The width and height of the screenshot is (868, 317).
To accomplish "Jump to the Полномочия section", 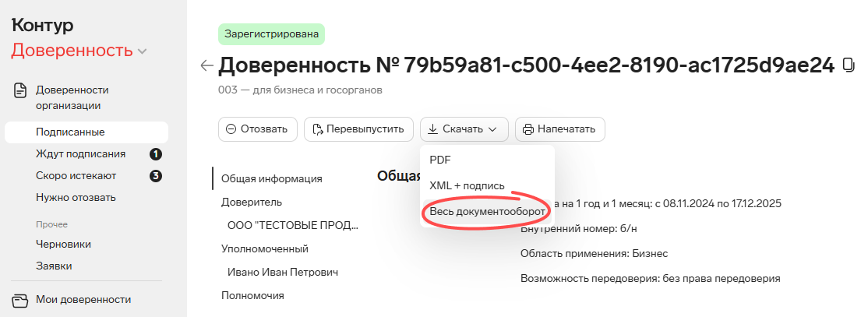I will coord(252,296).
